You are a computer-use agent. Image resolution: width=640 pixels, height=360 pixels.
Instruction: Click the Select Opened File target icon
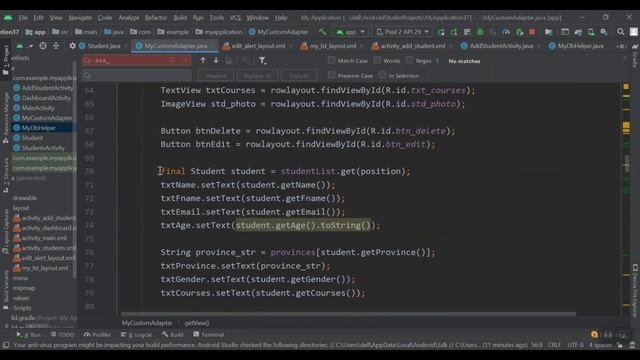tap(43, 46)
